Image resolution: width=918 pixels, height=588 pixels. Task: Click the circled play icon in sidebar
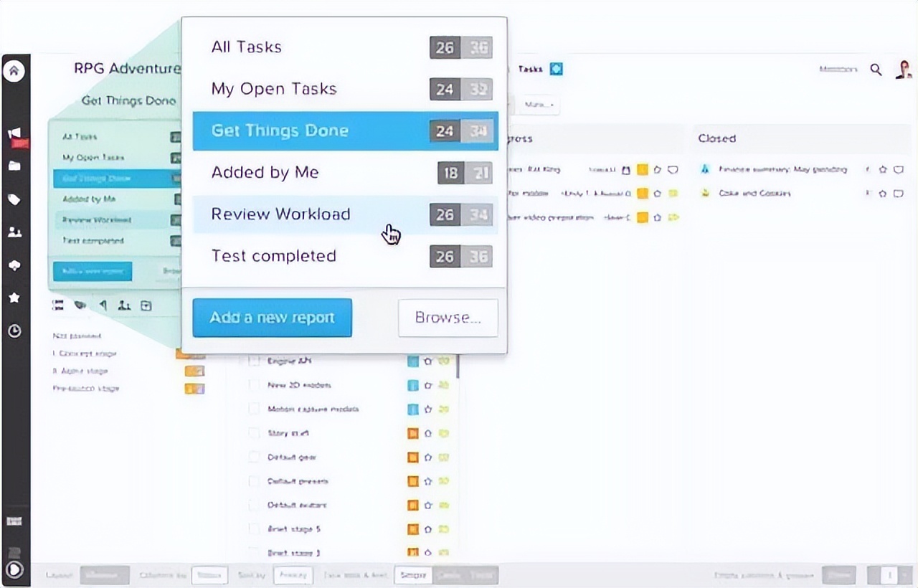pos(14,570)
